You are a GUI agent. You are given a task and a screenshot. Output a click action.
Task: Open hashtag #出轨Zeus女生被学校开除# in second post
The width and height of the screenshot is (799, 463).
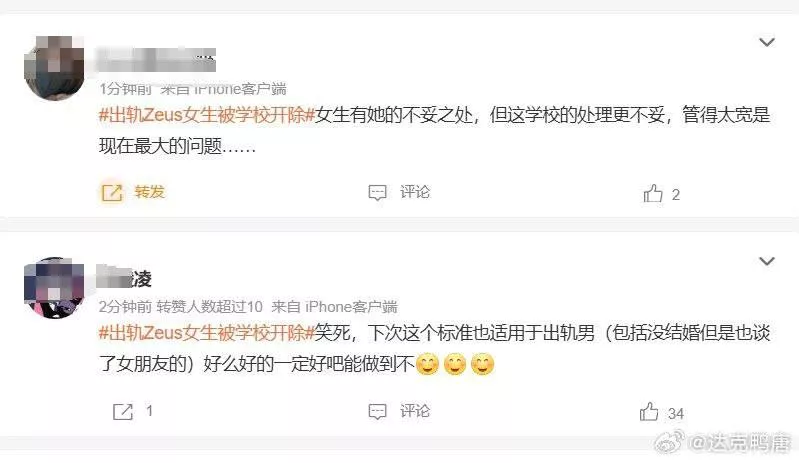click(x=207, y=333)
